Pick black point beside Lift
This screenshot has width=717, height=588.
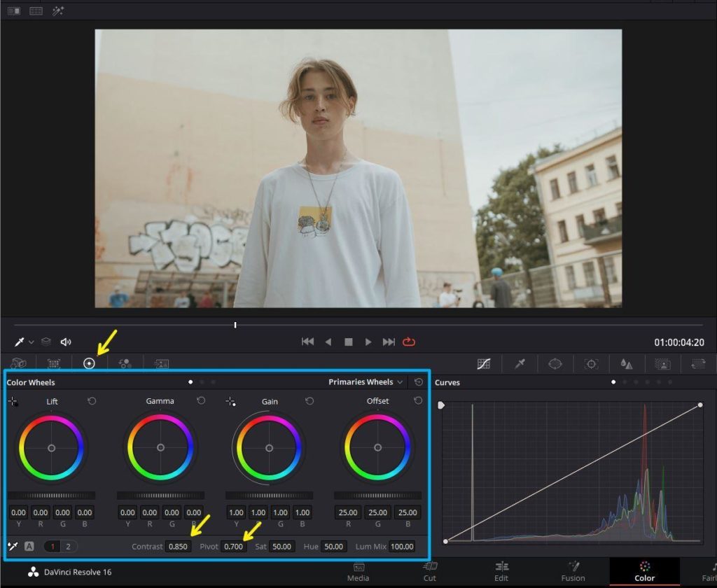(13, 402)
